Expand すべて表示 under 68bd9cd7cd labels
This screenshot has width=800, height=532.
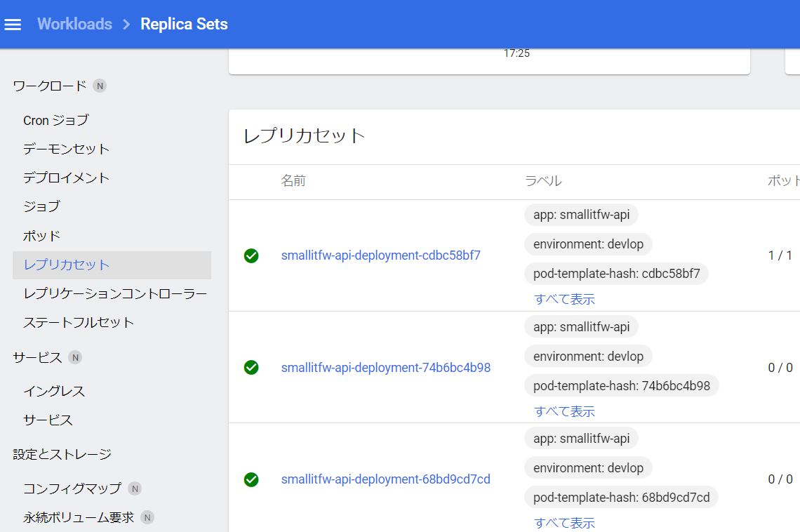coord(564,523)
